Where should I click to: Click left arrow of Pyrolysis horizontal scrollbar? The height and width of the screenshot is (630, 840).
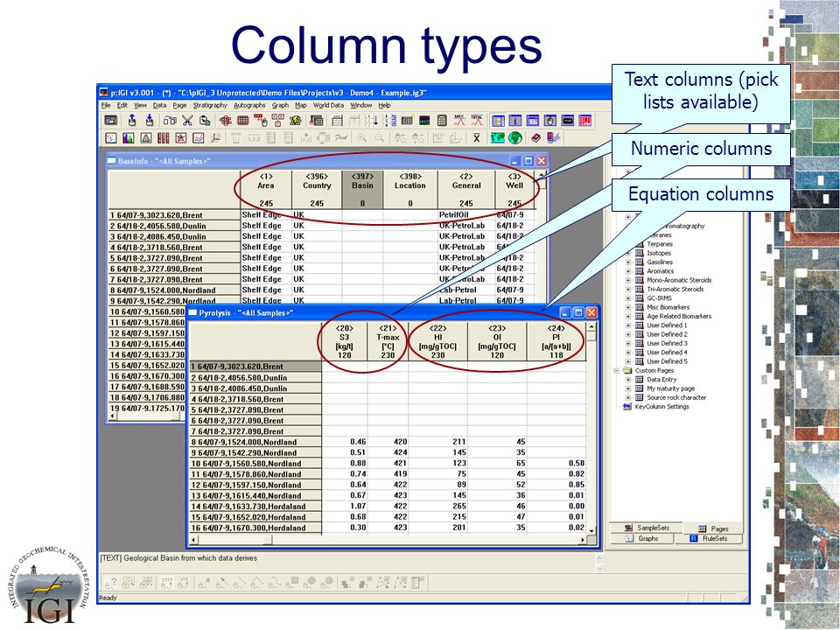click(x=194, y=541)
